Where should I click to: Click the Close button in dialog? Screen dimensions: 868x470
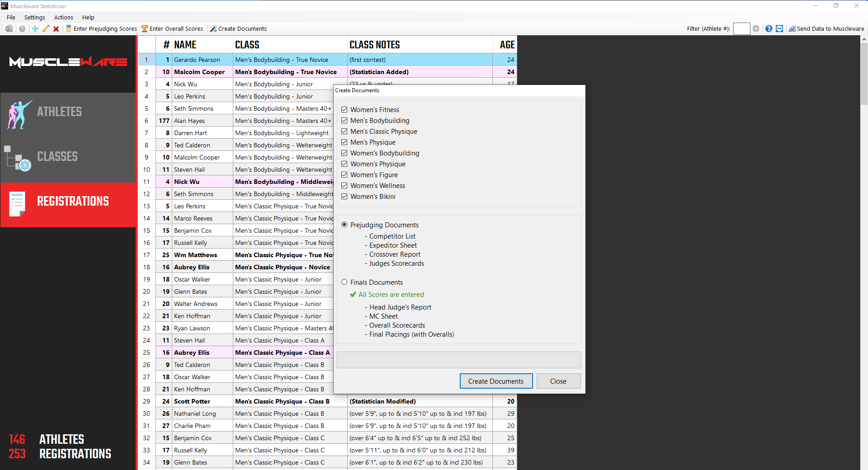coord(558,381)
